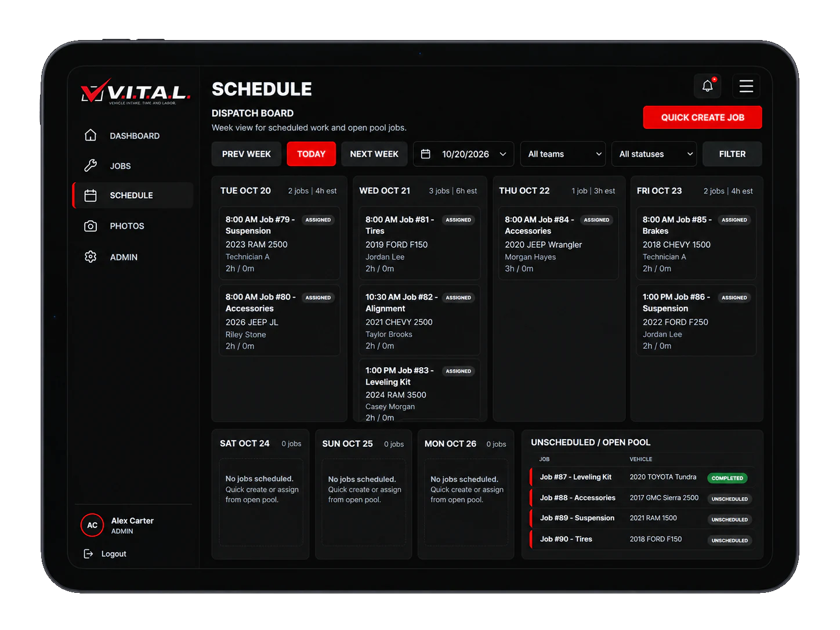Jump to Today

tap(311, 154)
